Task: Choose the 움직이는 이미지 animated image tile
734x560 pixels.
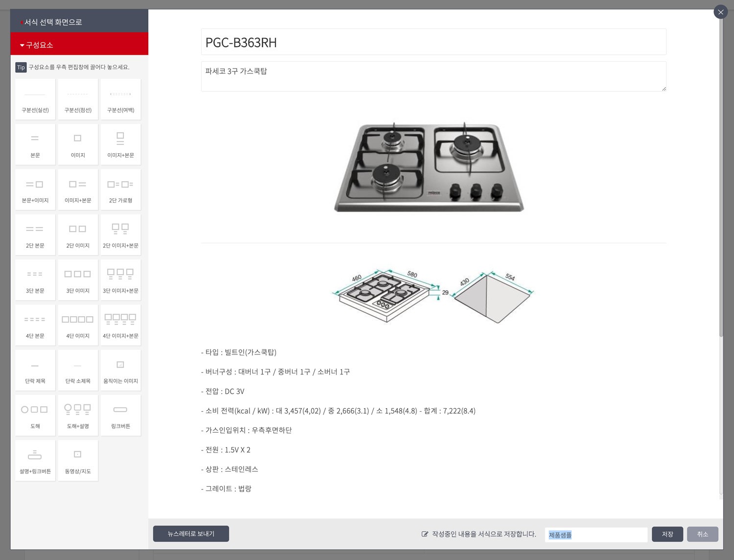Action: [121, 370]
